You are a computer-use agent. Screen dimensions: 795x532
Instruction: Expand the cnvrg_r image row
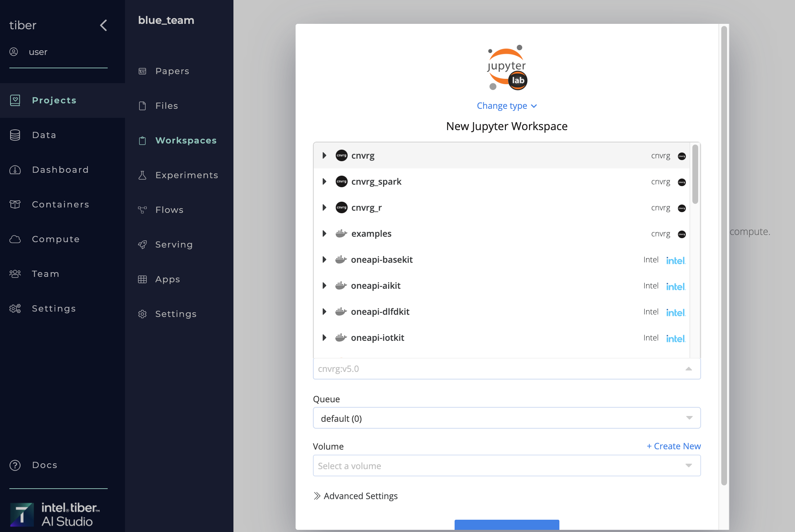coord(325,207)
